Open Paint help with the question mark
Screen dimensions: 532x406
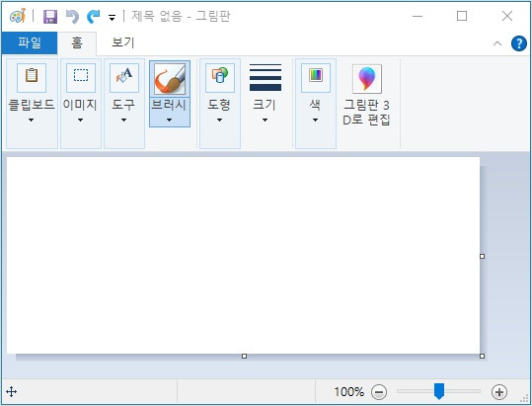click(519, 43)
